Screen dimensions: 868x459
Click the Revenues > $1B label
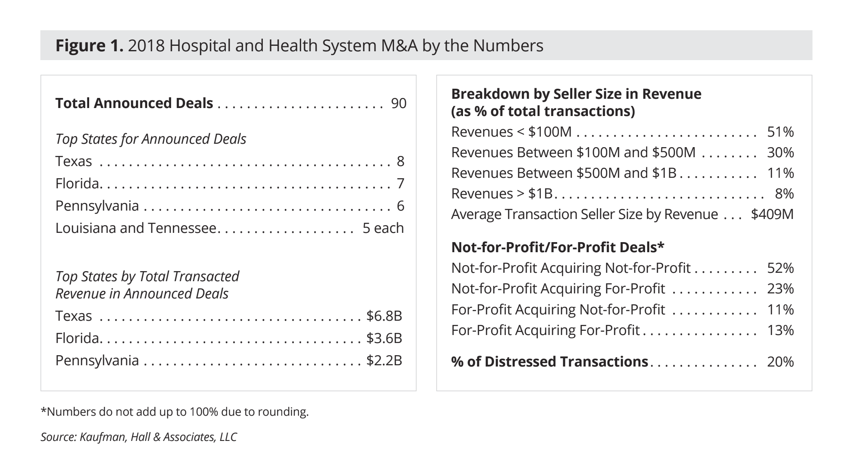502,194
